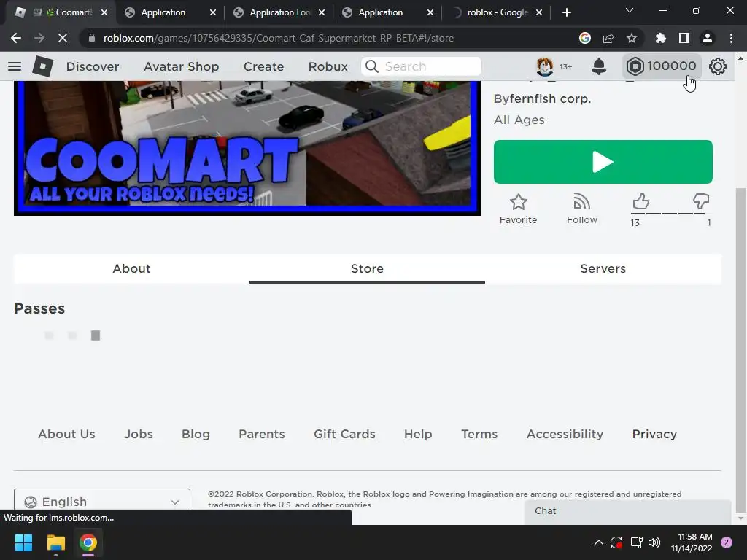This screenshot has width=747, height=560.
Task: Open Robux in the navbar
Action: (328, 66)
